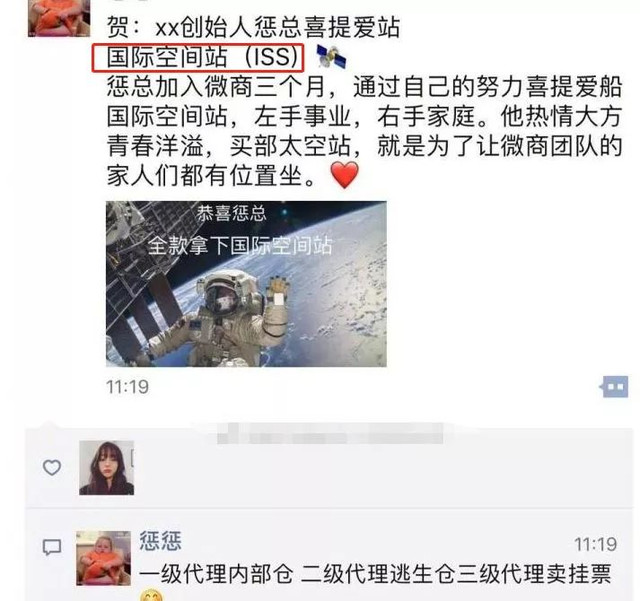
Task: Tap the comment bubble icon
Action: point(52,547)
